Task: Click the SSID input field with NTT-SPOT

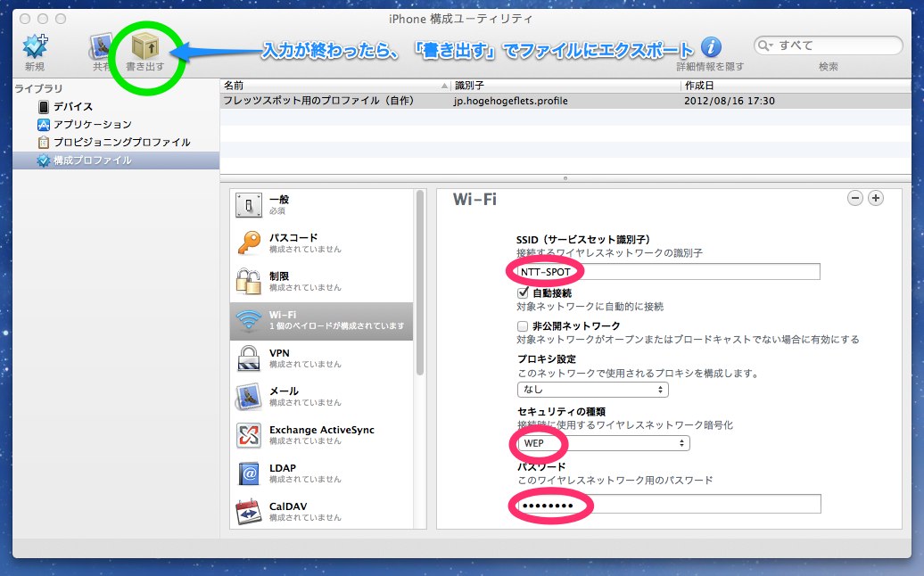Action: click(x=668, y=272)
